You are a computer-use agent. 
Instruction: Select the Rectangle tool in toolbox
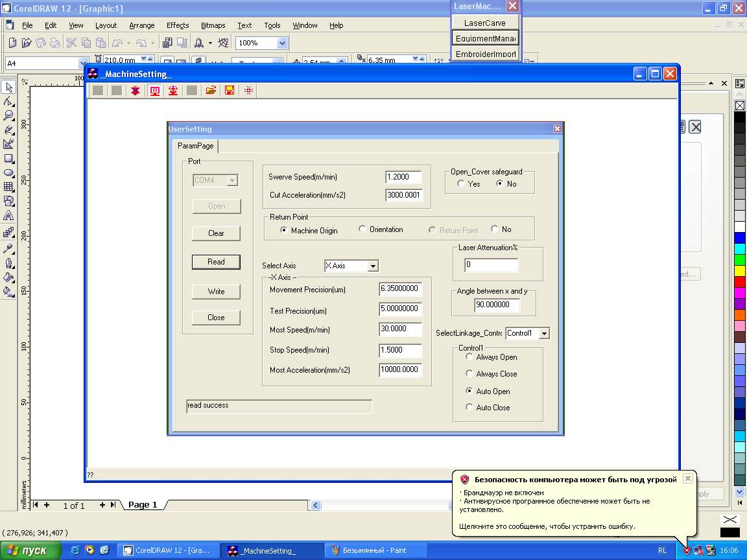9,158
